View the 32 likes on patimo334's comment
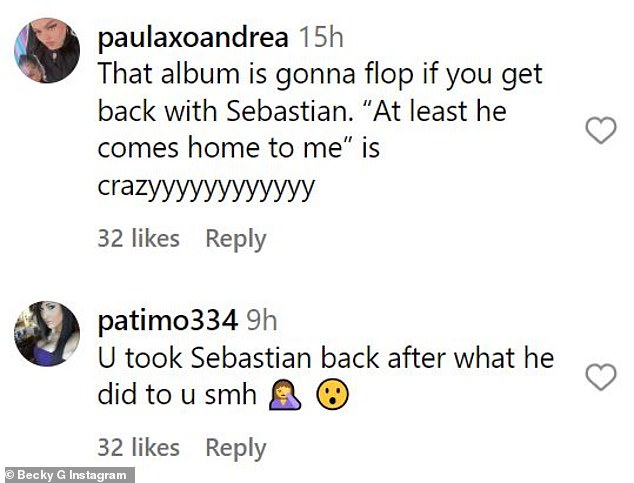Screen dimensions: 634x483 139,447
